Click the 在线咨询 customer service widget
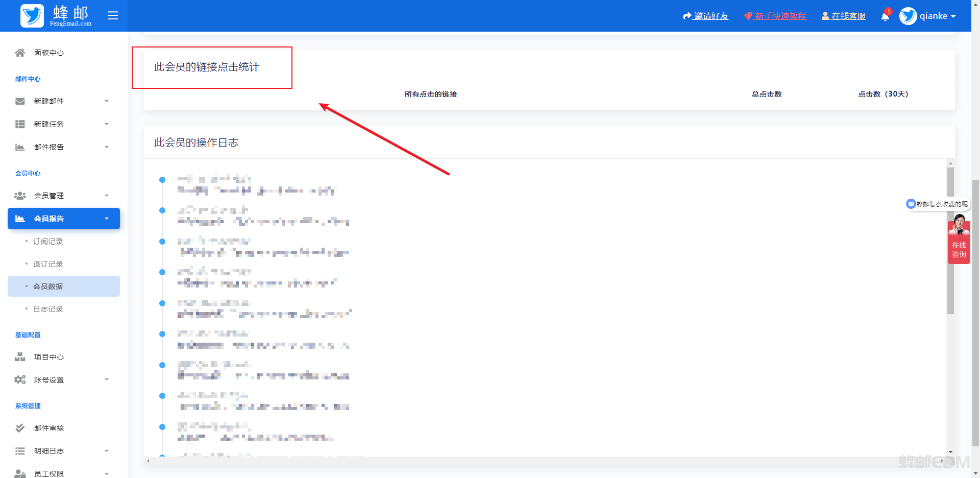 (x=959, y=240)
